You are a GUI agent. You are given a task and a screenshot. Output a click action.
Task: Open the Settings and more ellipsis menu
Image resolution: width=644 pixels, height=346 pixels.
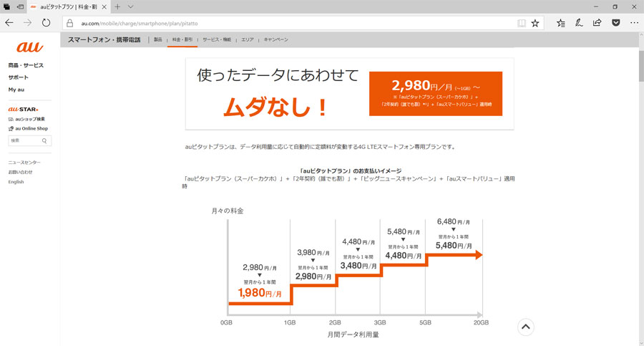(634, 23)
